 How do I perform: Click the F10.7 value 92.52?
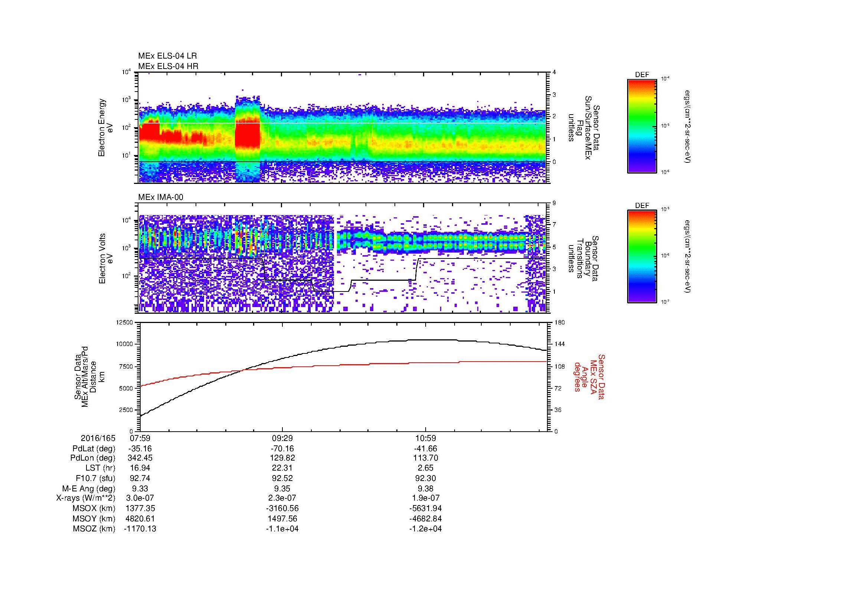click(282, 478)
